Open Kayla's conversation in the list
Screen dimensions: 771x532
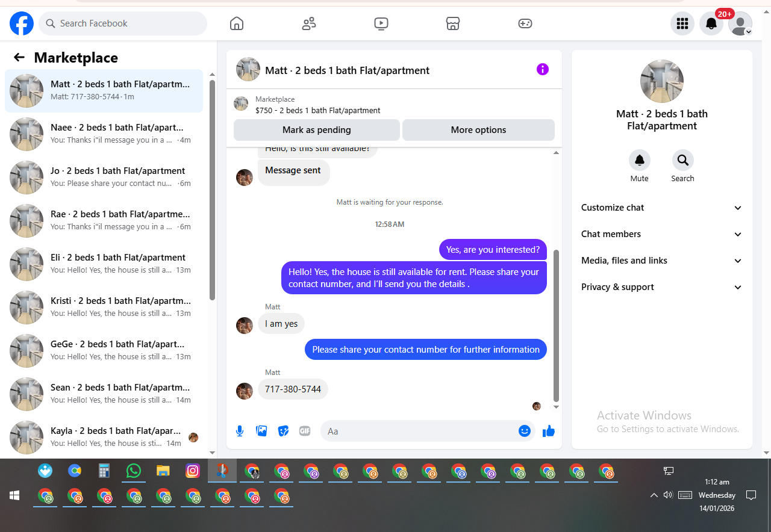(x=104, y=438)
